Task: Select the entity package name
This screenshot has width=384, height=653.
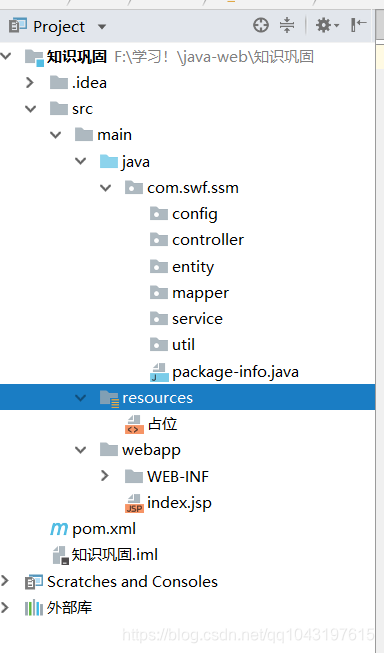Action: pos(193,267)
